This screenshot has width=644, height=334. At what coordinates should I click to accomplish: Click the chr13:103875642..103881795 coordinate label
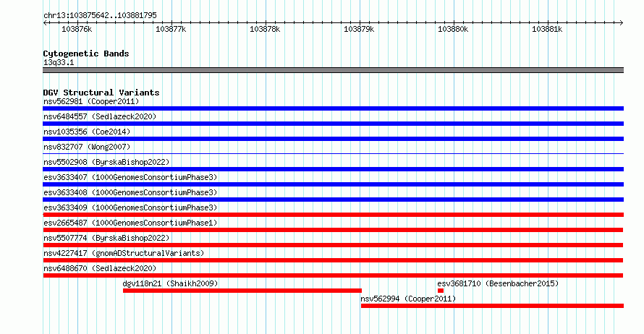pyautogui.click(x=100, y=15)
